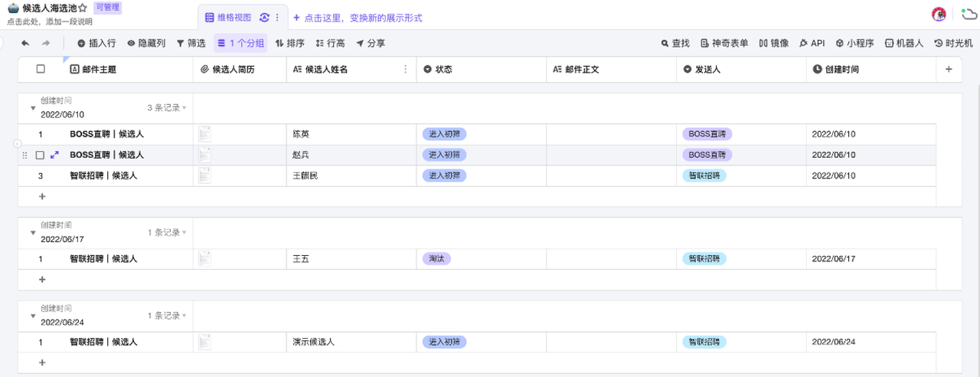
Task: Click the redo arrow icon
Action: pos(46,44)
